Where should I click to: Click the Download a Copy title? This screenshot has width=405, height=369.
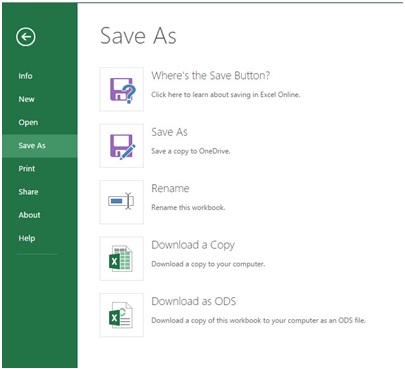(193, 245)
